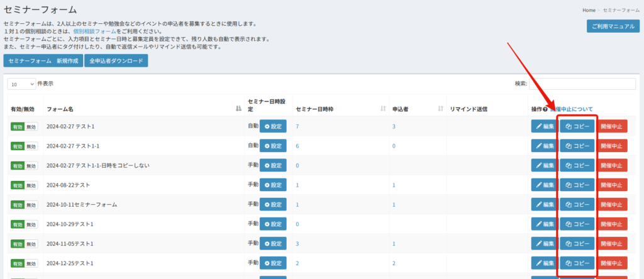Image resolution: width=644 pixels, height=279 pixels.
Task: Open the 個別相談フォーム link
Action: tap(94, 31)
